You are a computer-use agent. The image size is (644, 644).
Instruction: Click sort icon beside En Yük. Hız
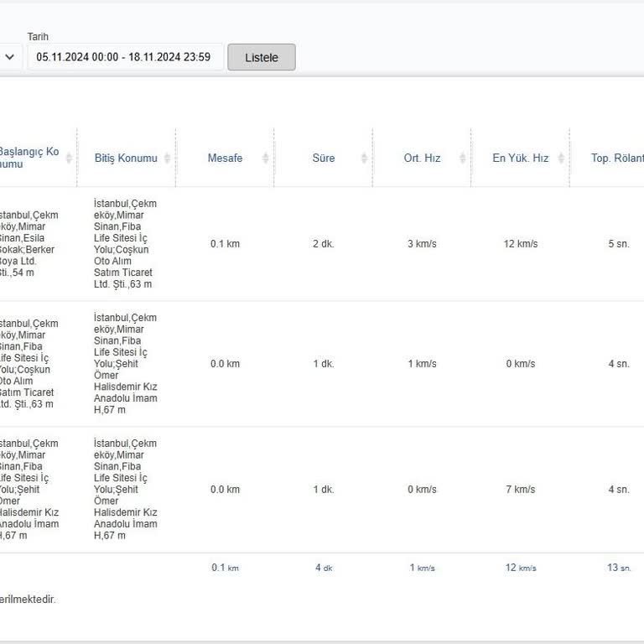pos(560,158)
